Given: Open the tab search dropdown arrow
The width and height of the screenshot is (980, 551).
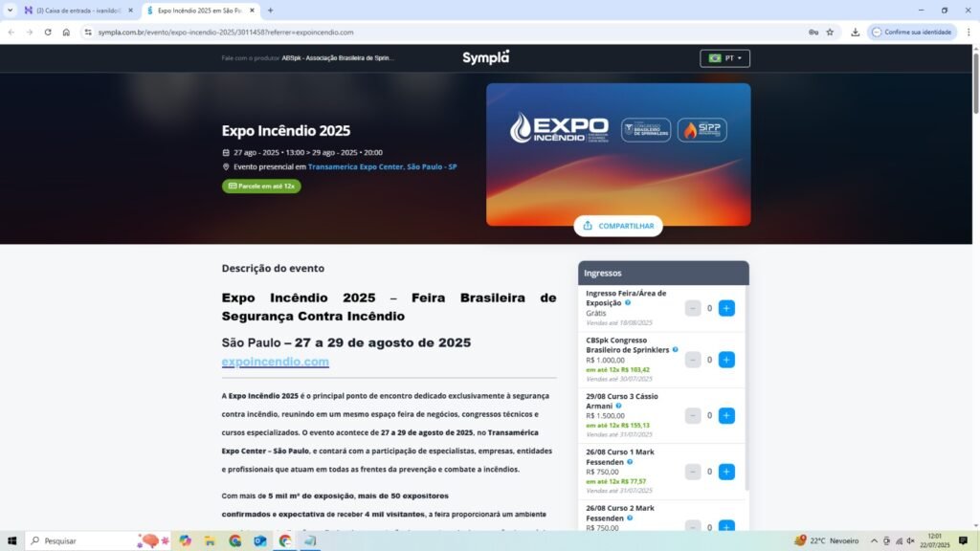Looking at the screenshot, I should click(x=10, y=11).
